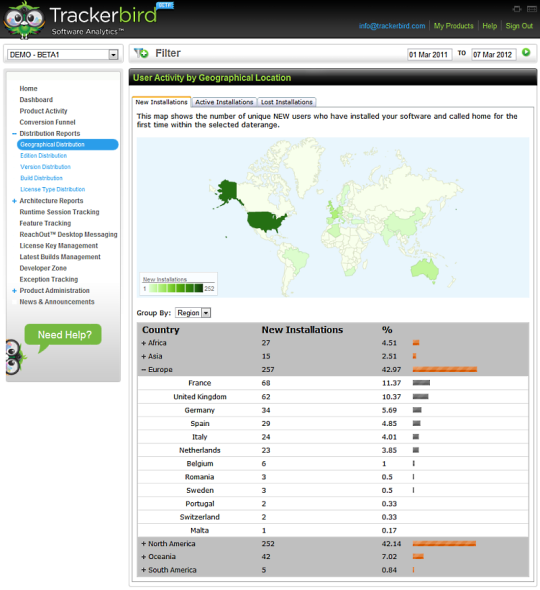Open the product selector DEMO - BETA1 dropdown
The width and height of the screenshot is (540, 590).
63,55
